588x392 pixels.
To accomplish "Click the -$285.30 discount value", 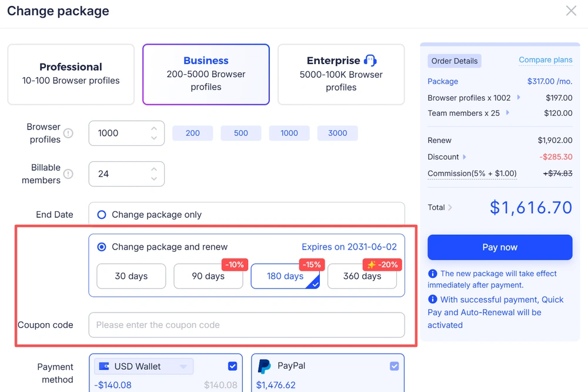I will click(556, 157).
